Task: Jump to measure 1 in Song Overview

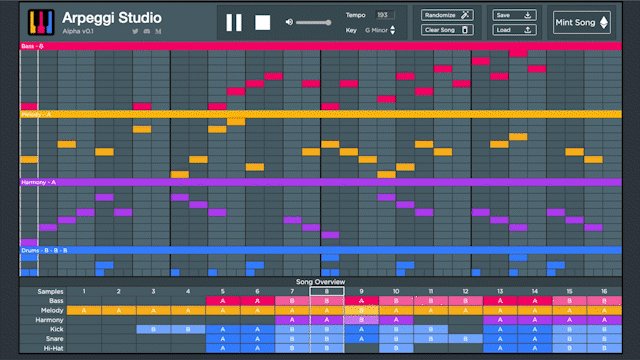Action: click(84, 291)
